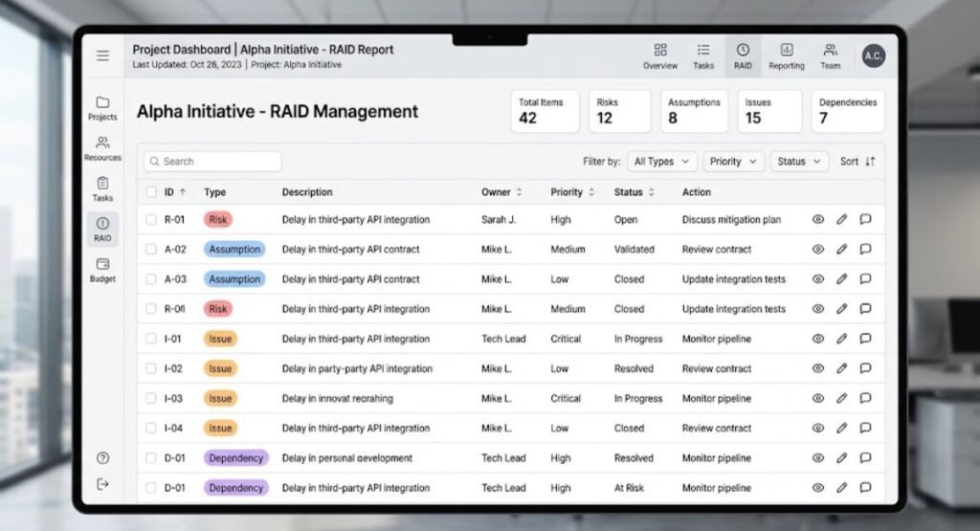The width and height of the screenshot is (980, 531).
Task: Sort by Status column header
Action: [x=635, y=191]
